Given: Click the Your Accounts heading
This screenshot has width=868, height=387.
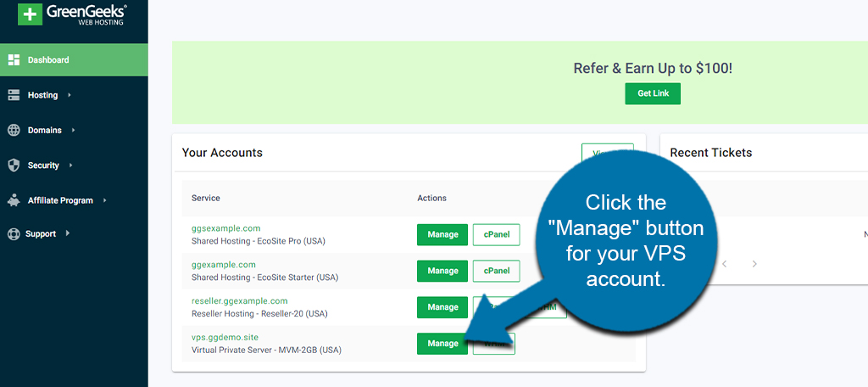Looking at the screenshot, I should click(222, 153).
